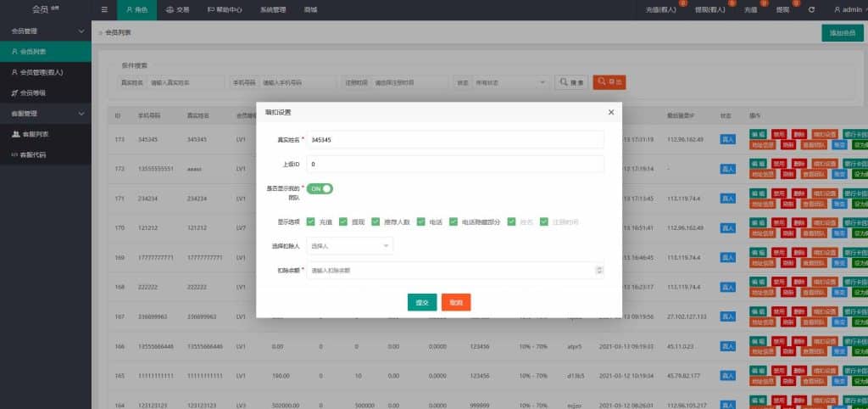868x409 pixels.
Task: Open the 充值 header item with badge
Action: pos(751,9)
